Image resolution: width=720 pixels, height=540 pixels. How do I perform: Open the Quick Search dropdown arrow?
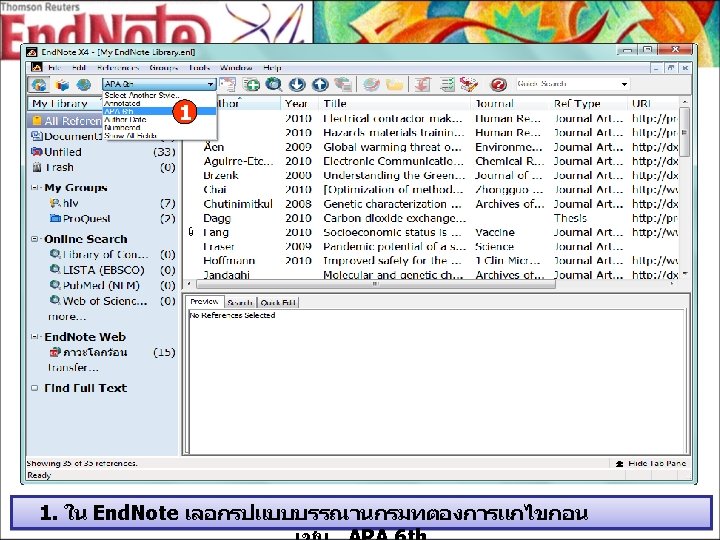click(x=624, y=84)
